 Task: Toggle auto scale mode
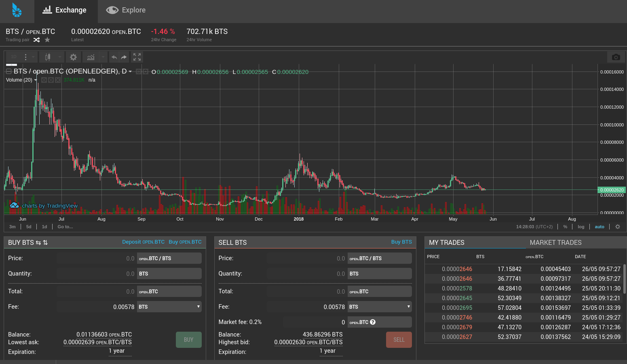[x=600, y=227]
